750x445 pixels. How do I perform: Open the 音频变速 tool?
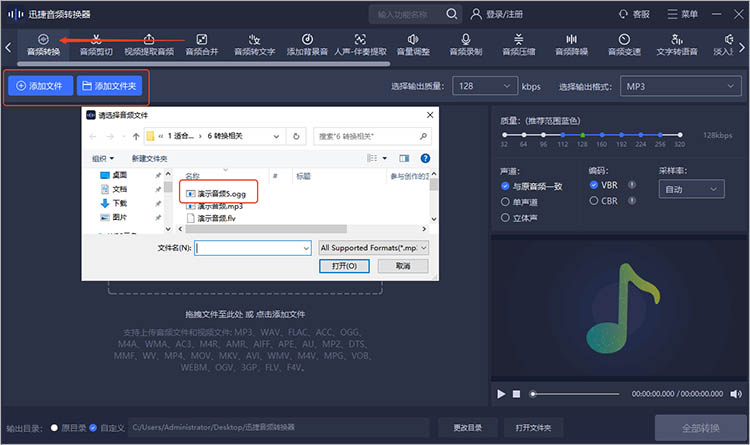[624, 45]
